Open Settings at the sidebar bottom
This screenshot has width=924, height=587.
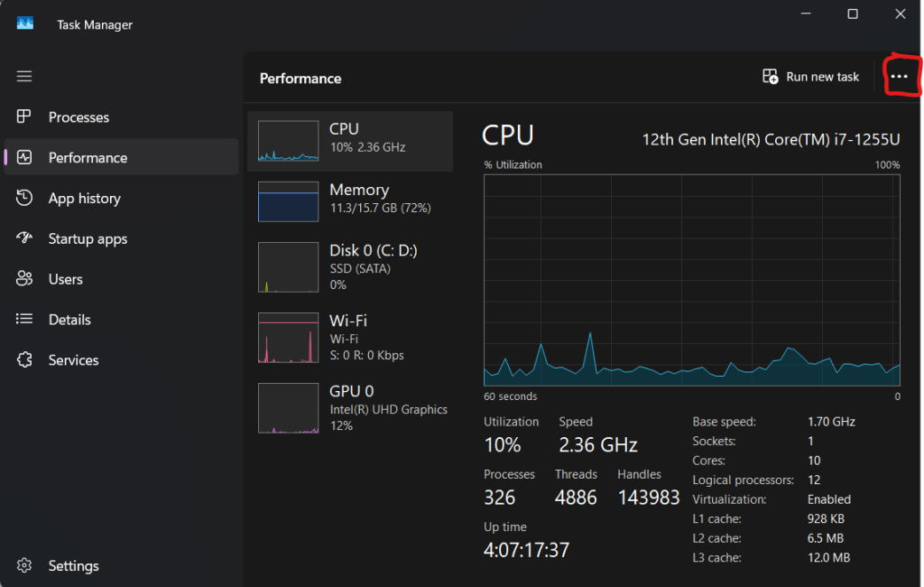click(122, 565)
